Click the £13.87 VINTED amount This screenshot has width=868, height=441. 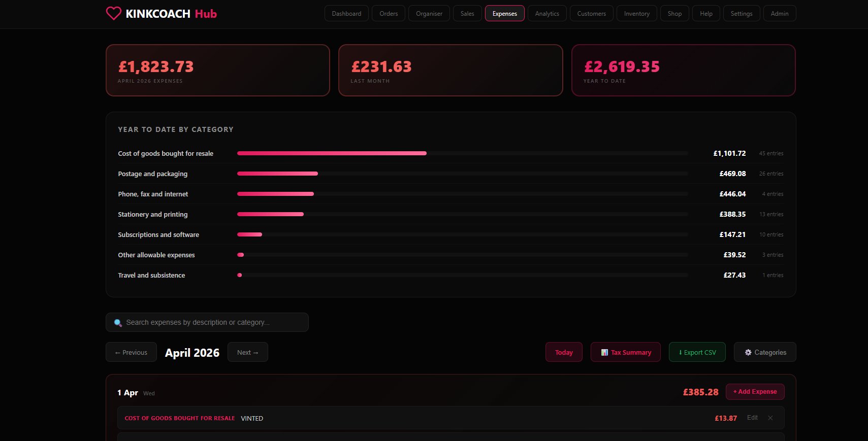tap(726, 418)
